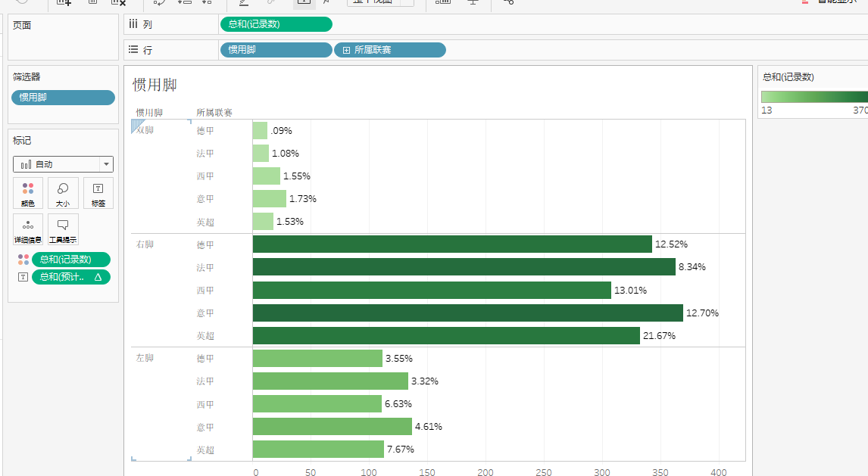Select the 惯用脚 pill on Rows shelf
This screenshot has height=476, width=868.
click(276, 50)
